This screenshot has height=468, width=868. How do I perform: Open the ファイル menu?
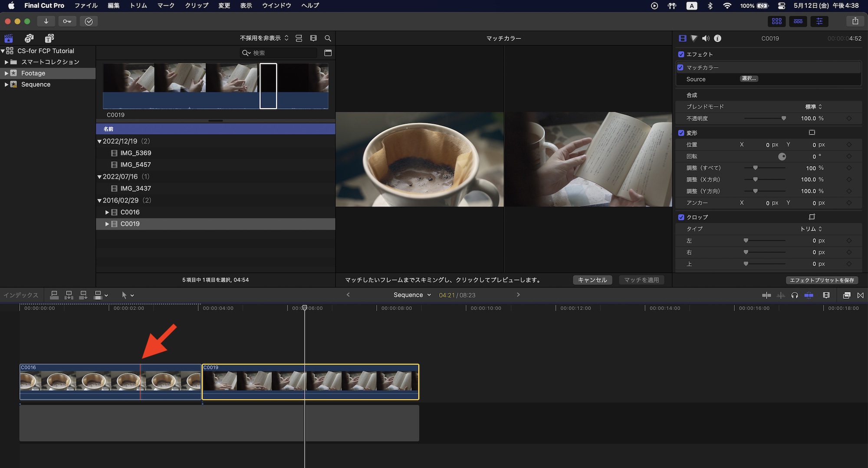(x=86, y=6)
